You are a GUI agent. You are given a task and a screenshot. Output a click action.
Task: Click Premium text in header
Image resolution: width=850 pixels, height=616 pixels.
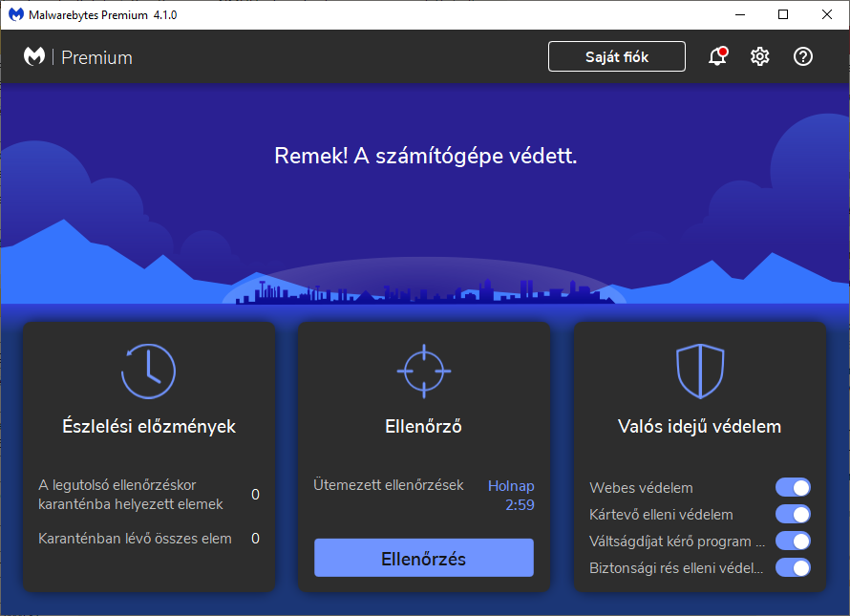(x=97, y=57)
